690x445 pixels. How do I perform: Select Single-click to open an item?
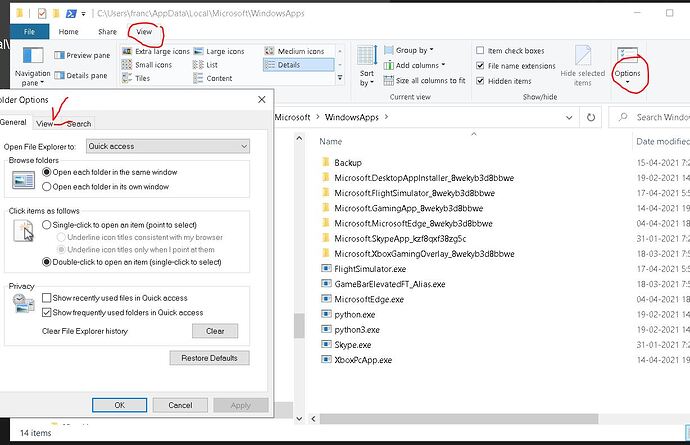(x=46, y=225)
